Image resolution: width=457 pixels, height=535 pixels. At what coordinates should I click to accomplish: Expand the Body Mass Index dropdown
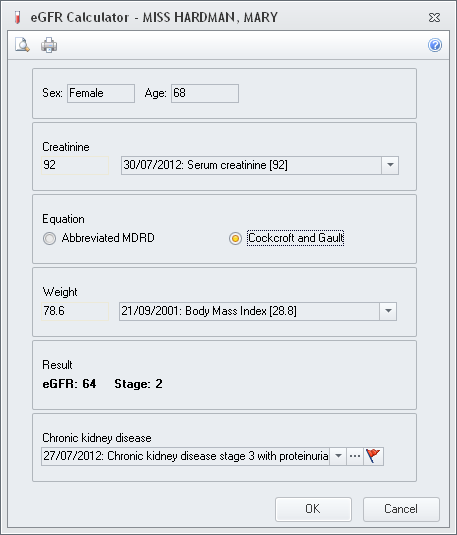[388, 311]
